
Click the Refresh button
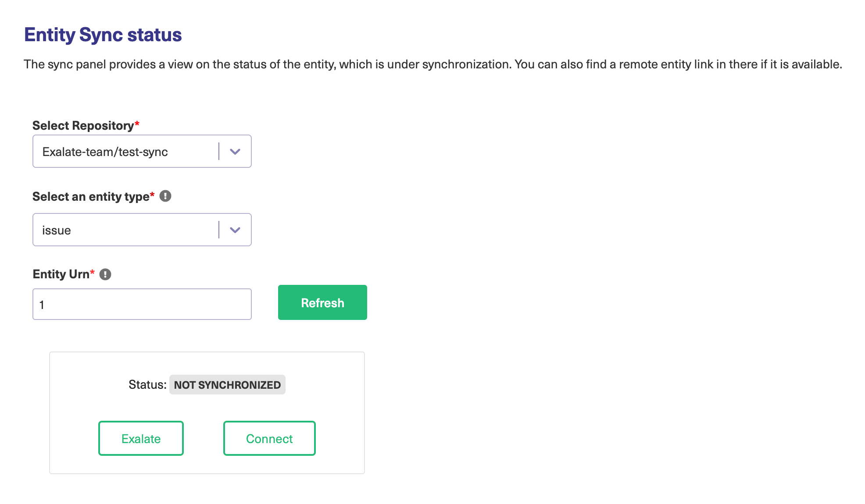click(x=322, y=302)
